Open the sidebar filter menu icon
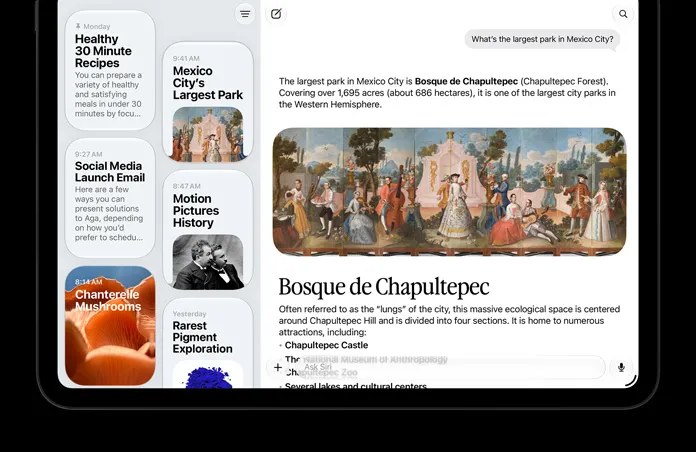 245,14
